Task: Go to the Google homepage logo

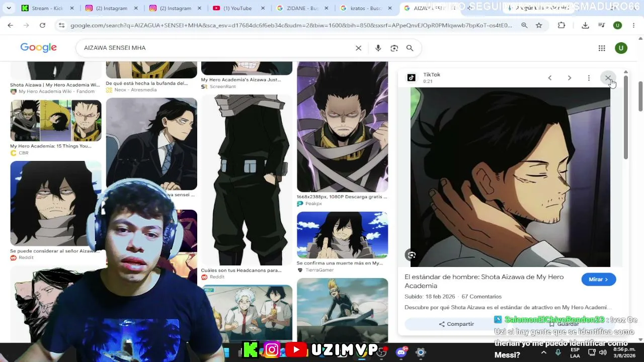Action: 38,48
